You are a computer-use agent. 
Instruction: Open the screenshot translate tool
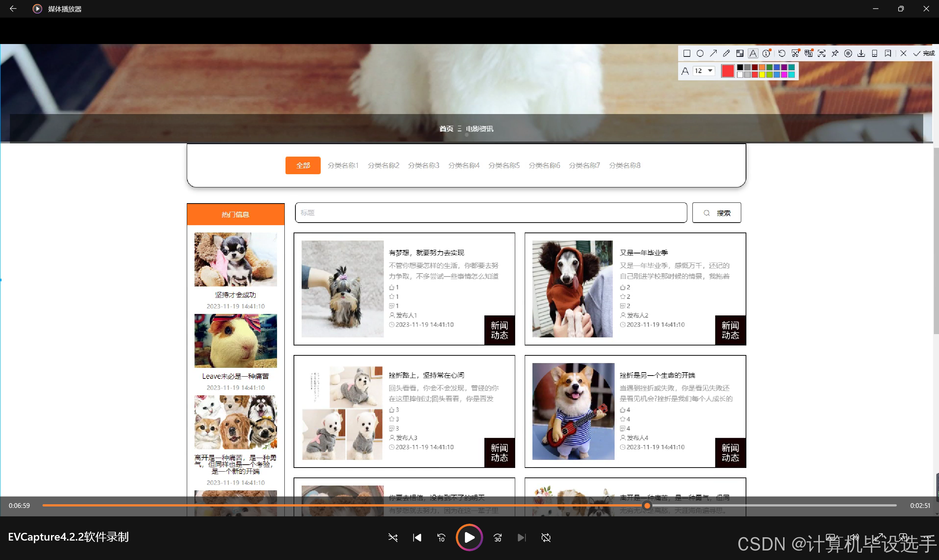pyautogui.click(x=808, y=54)
